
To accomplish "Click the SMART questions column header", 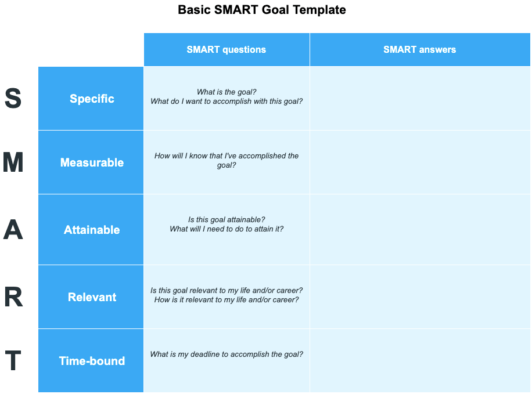I will (227, 49).
